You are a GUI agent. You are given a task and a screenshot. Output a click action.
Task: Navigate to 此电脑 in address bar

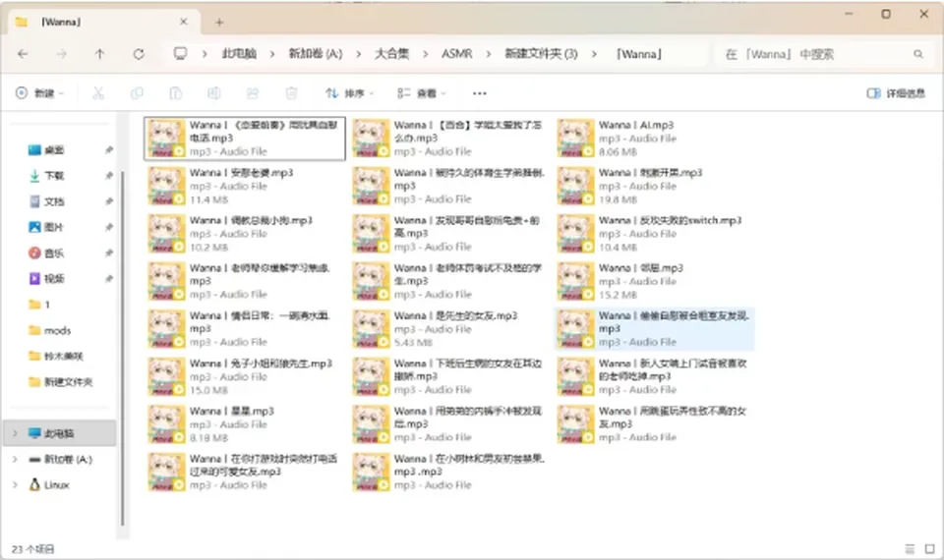[239, 54]
